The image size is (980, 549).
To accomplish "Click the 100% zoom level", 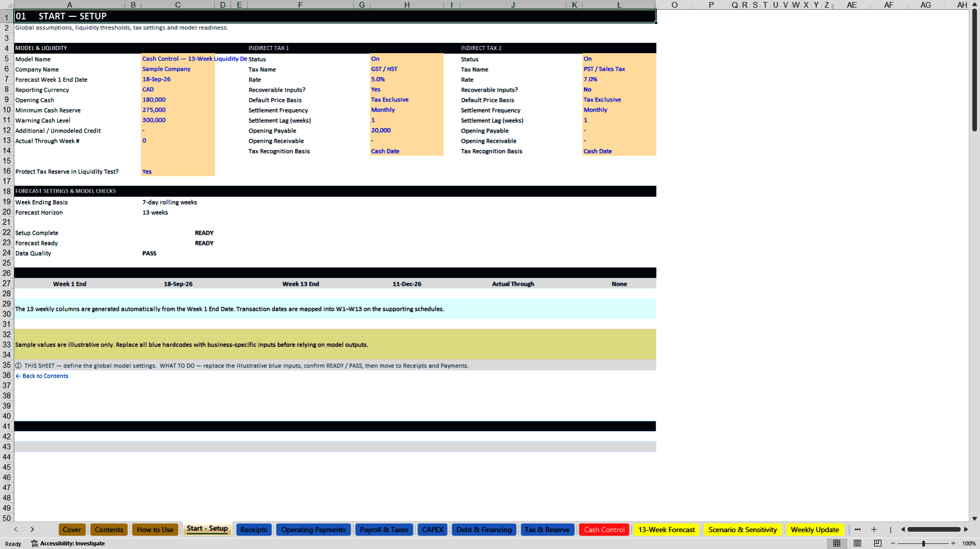I will click(x=969, y=543).
